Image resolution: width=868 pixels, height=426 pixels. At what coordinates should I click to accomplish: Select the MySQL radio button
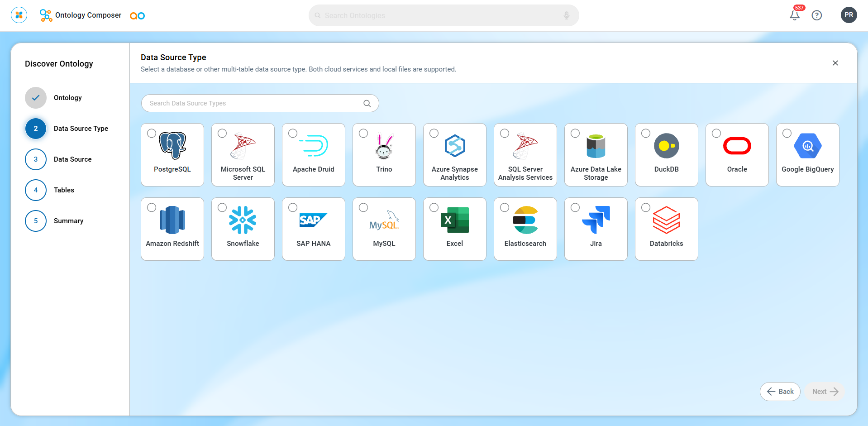click(363, 207)
